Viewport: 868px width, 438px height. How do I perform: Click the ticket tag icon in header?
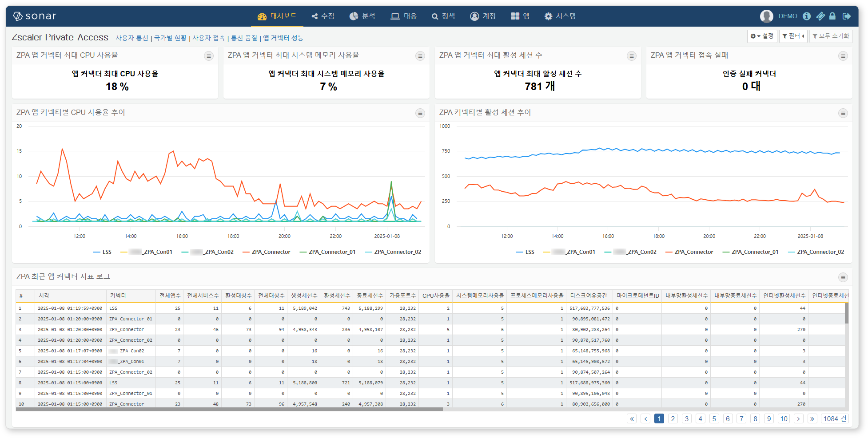click(820, 16)
